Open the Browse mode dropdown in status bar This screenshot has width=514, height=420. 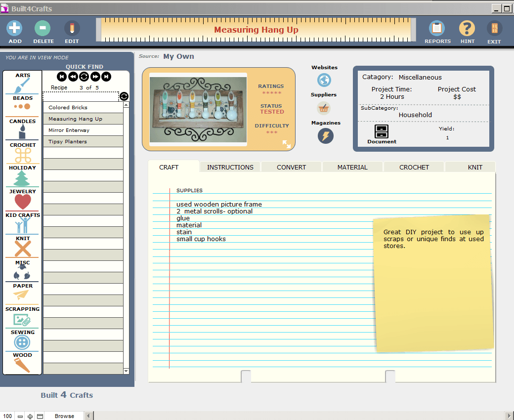point(64,416)
